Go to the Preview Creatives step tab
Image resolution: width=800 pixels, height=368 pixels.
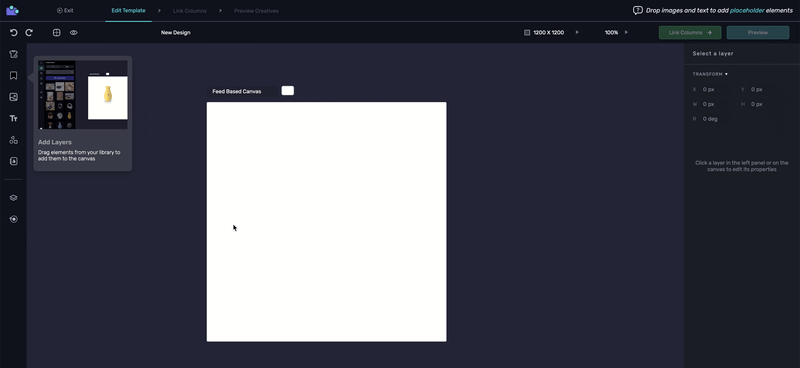click(256, 11)
